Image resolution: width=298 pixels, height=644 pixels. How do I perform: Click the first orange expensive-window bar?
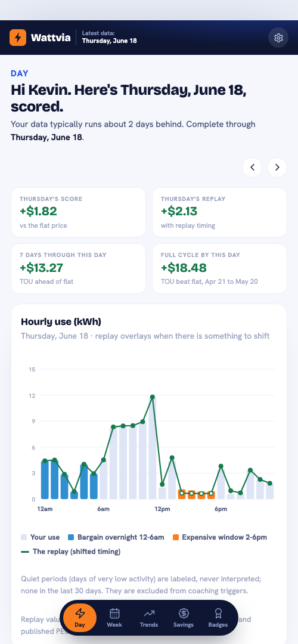pyautogui.click(x=182, y=494)
